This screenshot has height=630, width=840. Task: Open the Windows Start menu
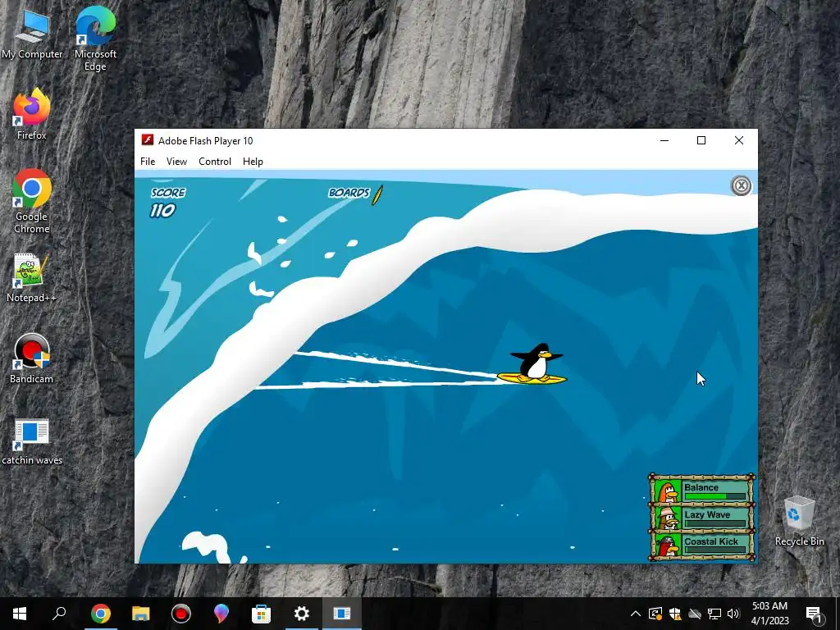click(x=20, y=614)
